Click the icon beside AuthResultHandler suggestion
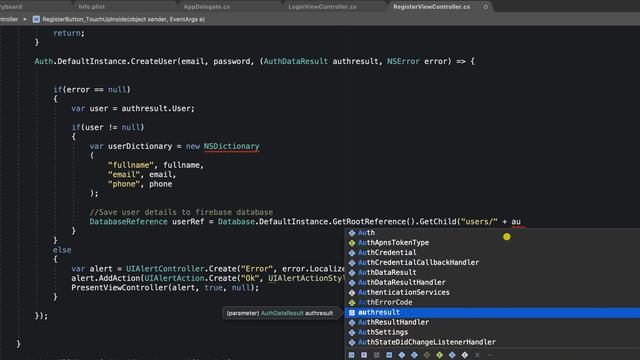Screen dimensions: 640x360 pos(352,322)
